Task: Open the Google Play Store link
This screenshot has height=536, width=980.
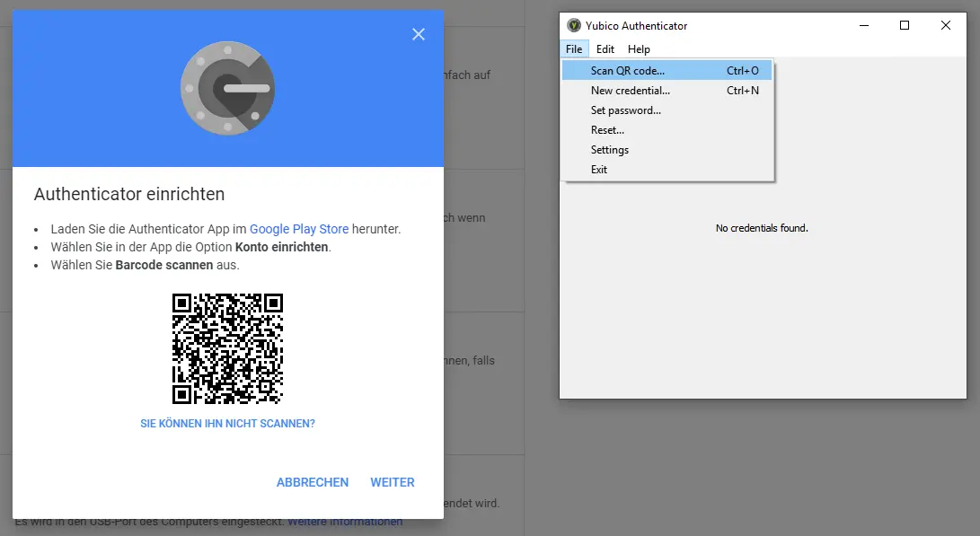Action: click(299, 229)
